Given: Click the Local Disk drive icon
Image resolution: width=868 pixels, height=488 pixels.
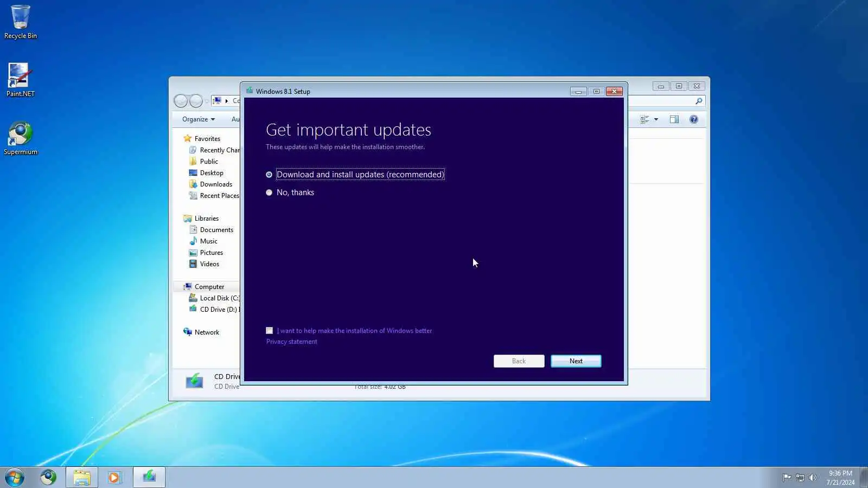Looking at the screenshot, I should pos(193,298).
